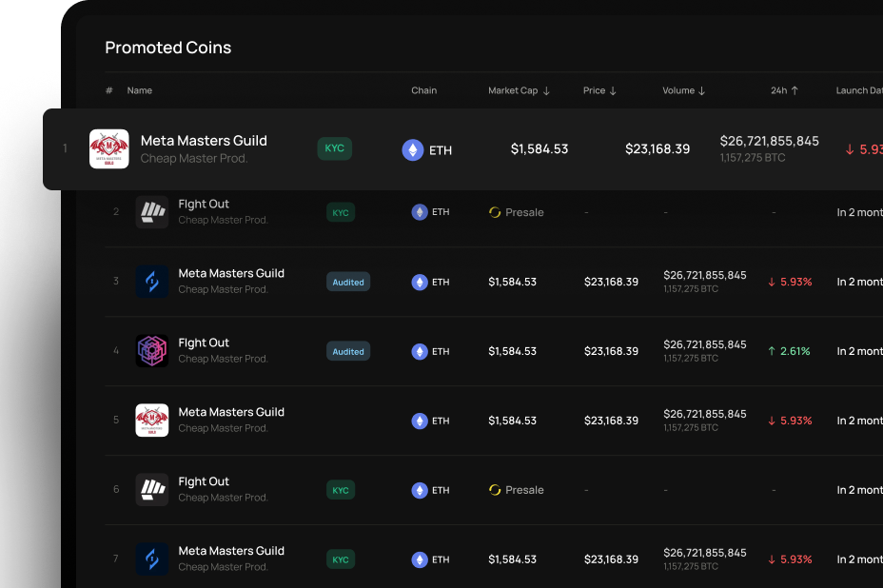The width and height of the screenshot is (883, 588).
Task: Click the Promoted Coins heading
Action: point(167,48)
